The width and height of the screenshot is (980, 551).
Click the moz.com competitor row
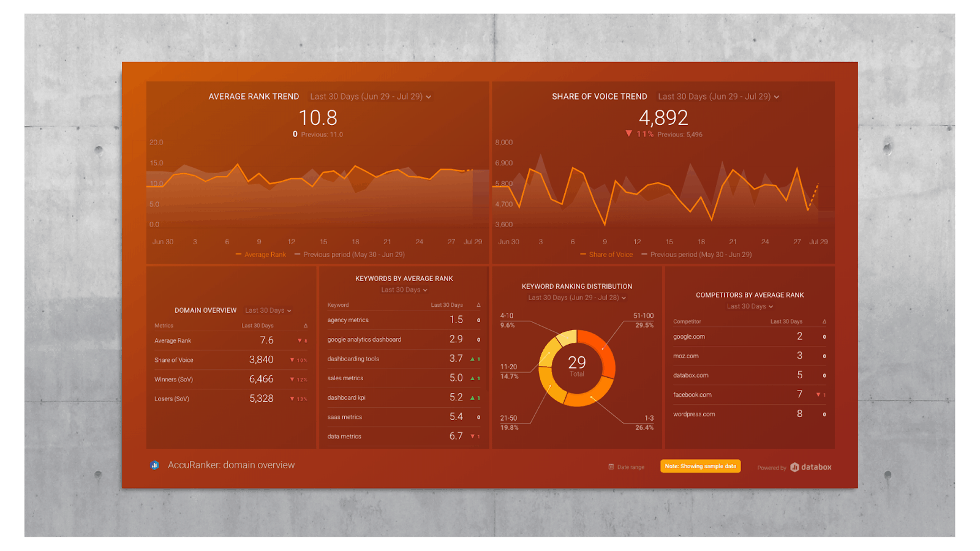click(x=750, y=356)
